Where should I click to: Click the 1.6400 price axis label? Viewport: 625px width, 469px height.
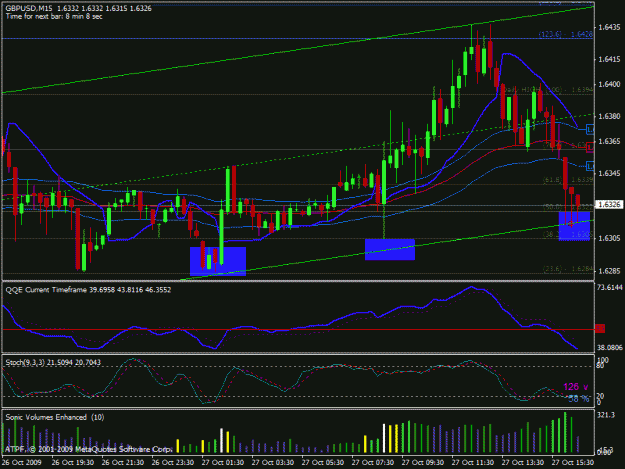[x=609, y=84]
